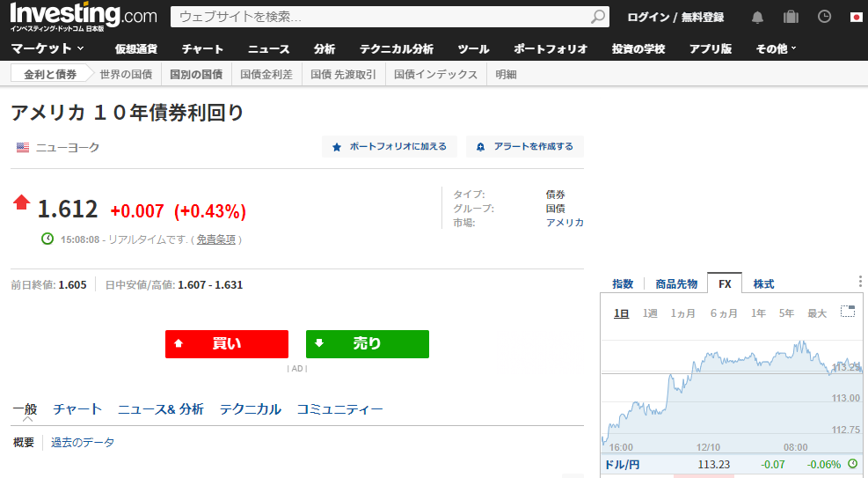The image size is (868, 478).
Task: Switch to the チャート instrument tab
Action: 77,409
